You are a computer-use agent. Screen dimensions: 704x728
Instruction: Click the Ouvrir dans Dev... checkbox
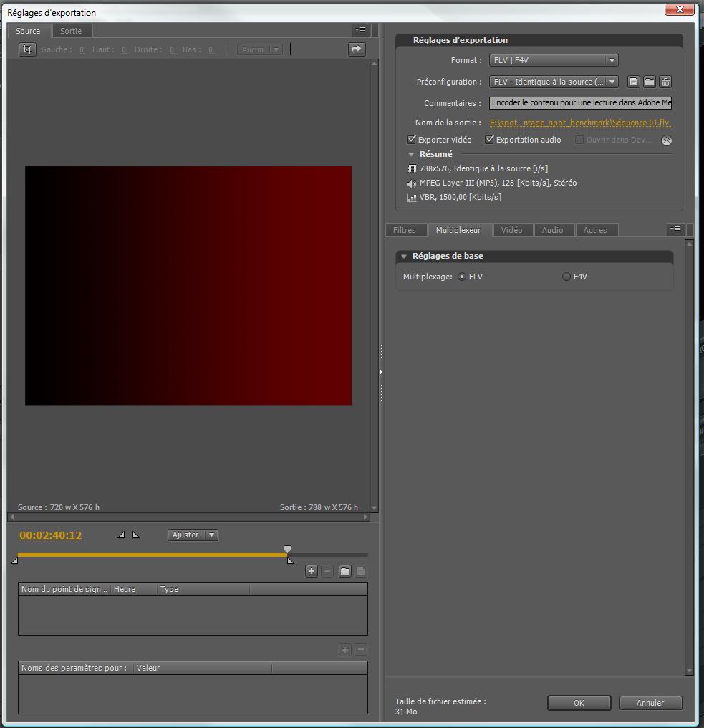(579, 140)
